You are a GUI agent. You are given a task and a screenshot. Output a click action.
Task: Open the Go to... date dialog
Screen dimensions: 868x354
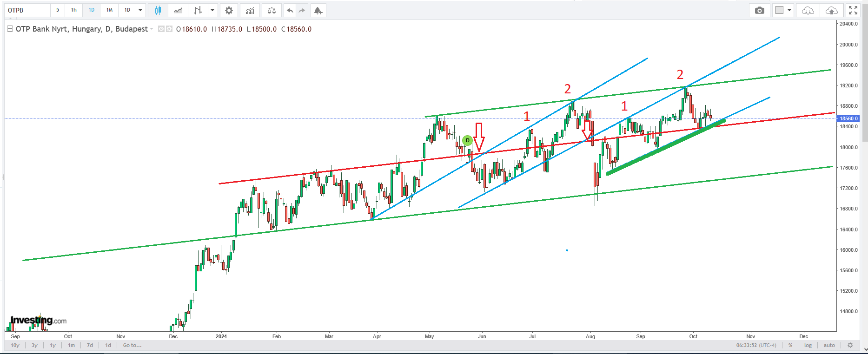[133, 345]
